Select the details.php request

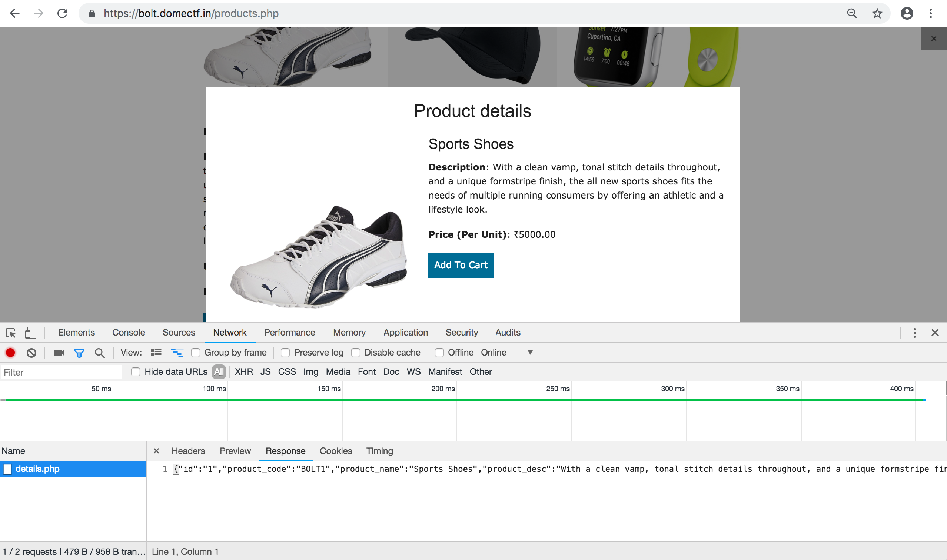(37, 469)
